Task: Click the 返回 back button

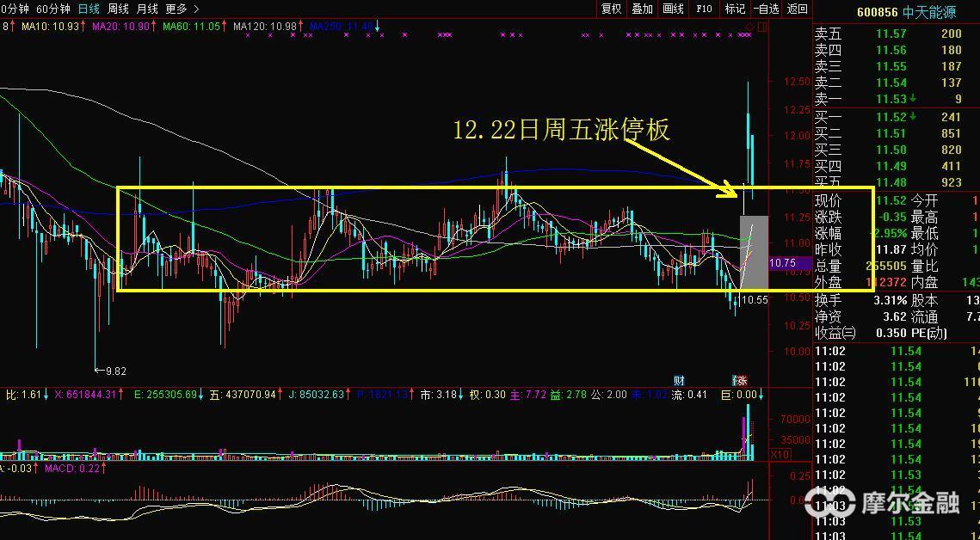Action: pyautogui.click(x=796, y=9)
